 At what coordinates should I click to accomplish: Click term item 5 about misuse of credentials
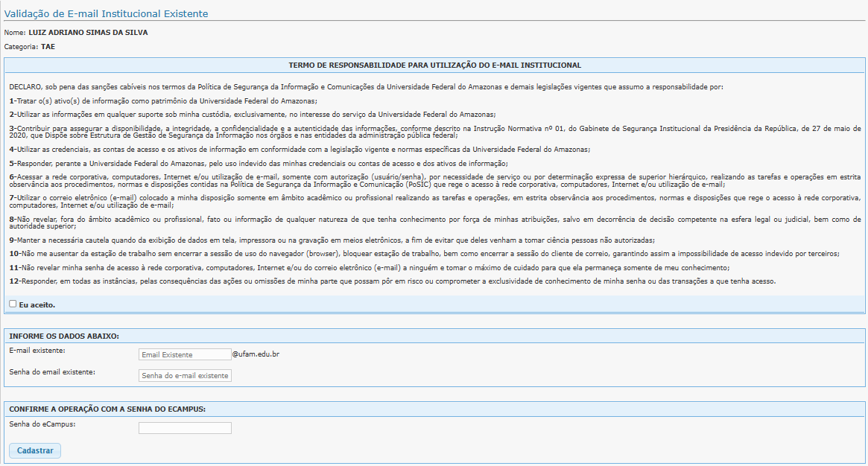click(259, 163)
